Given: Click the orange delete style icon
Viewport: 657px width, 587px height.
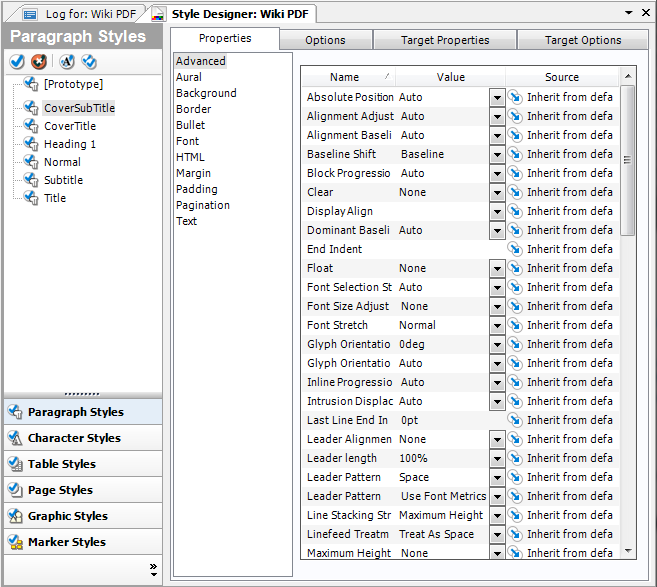Looking at the screenshot, I should click(x=38, y=62).
